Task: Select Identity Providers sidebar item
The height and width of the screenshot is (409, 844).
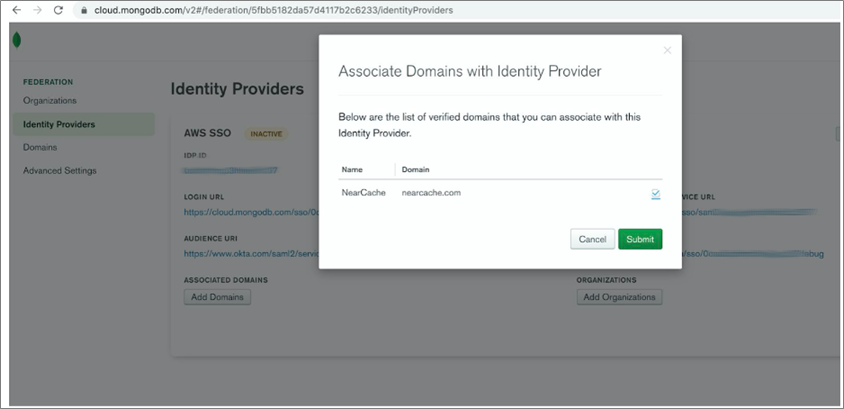Action: [84, 124]
